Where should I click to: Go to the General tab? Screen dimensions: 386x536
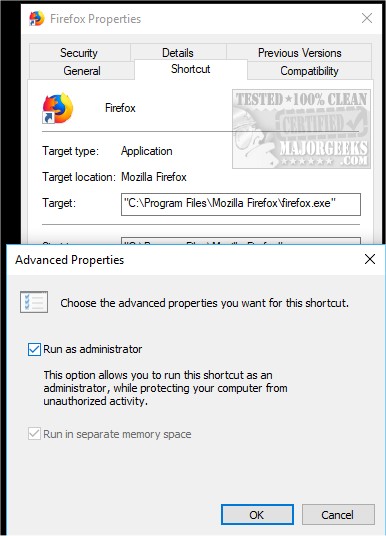[82, 70]
